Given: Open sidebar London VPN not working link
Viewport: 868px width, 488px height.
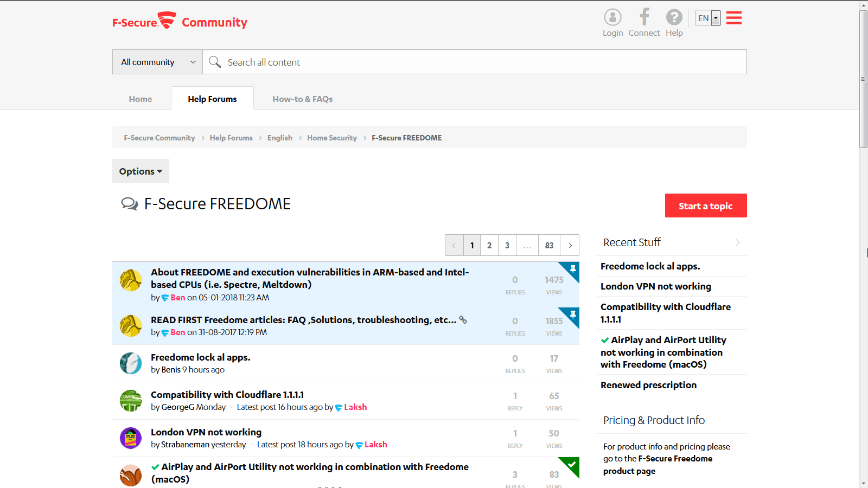Looking at the screenshot, I should click(655, 286).
